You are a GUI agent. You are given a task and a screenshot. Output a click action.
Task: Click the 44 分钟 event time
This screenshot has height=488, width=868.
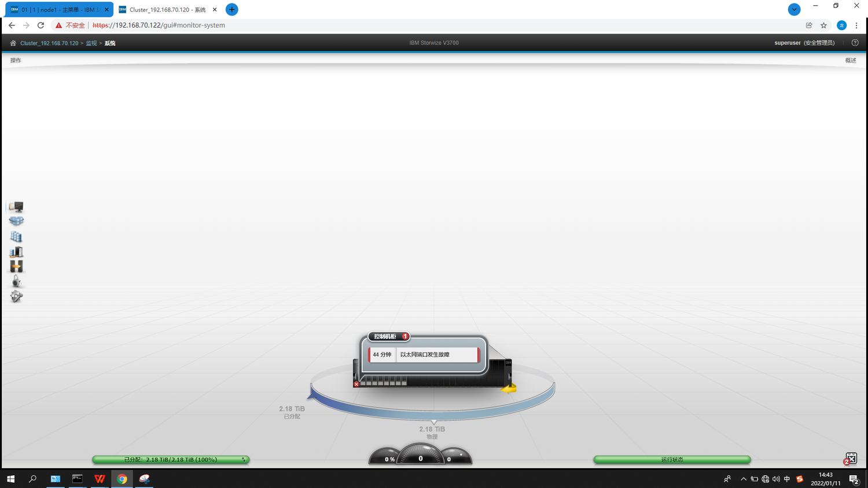pos(382,354)
